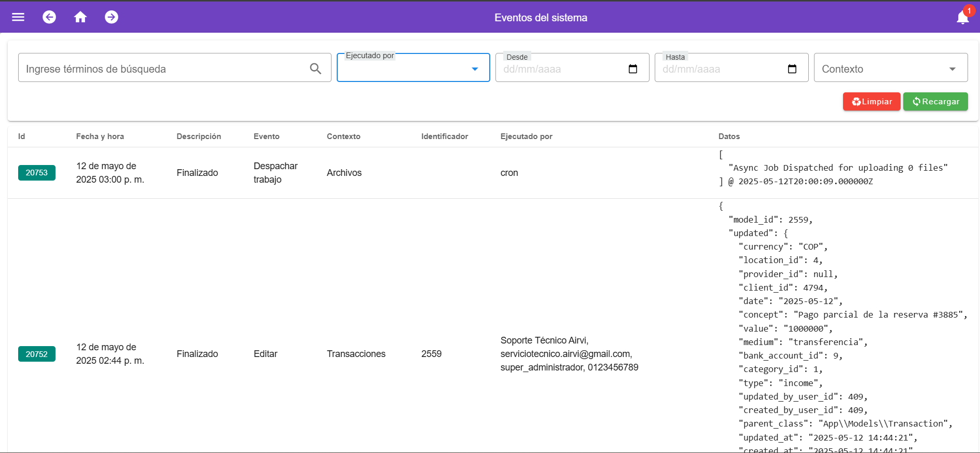
Task: Click the Contexto column header
Action: coord(343,136)
